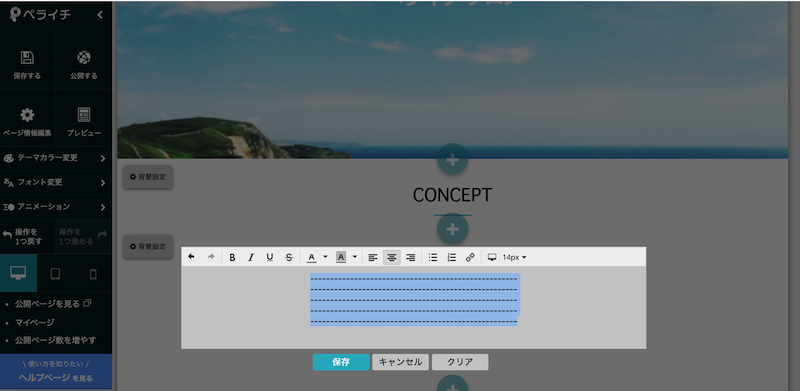Image resolution: width=800 pixels, height=391 pixels.
Task: Switch to tablet preview mode
Action: click(x=55, y=274)
